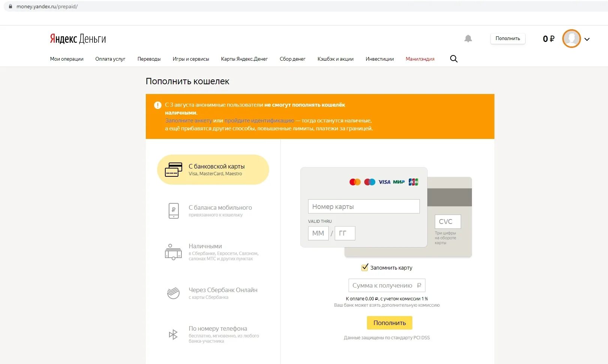Open Оплата услуг menu item
Viewport: 608px width, 364px height.
pos(110,59)
